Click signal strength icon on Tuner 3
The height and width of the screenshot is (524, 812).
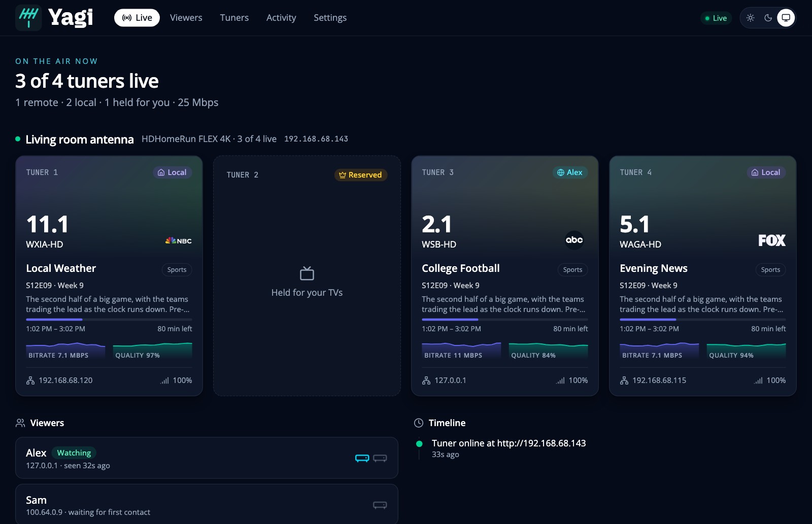[x=560, y=380]
